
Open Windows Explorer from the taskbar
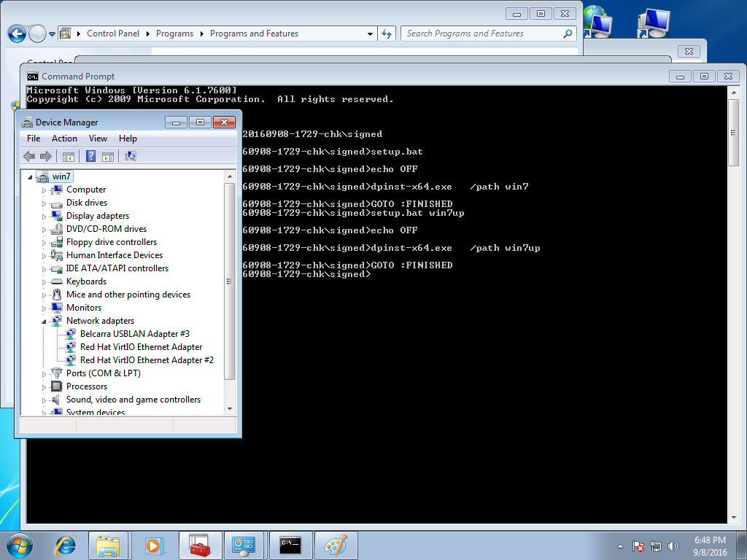108,545
